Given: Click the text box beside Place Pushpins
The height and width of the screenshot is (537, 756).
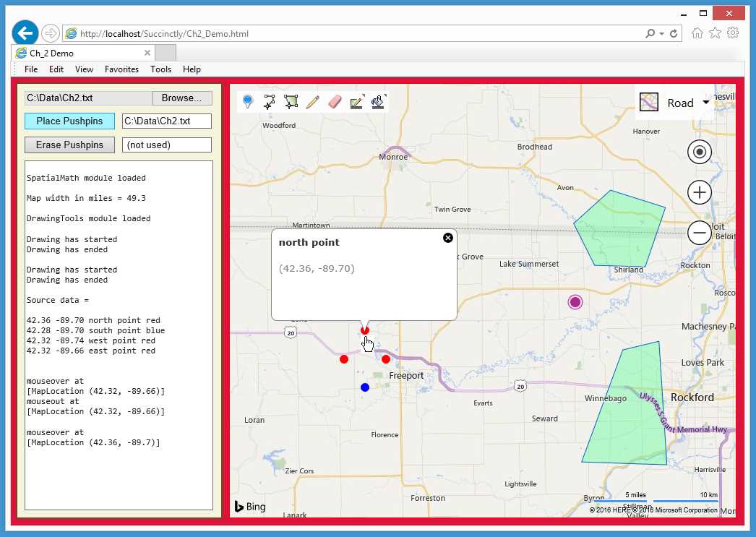Looking at the screenshot, I should (167, 121).
